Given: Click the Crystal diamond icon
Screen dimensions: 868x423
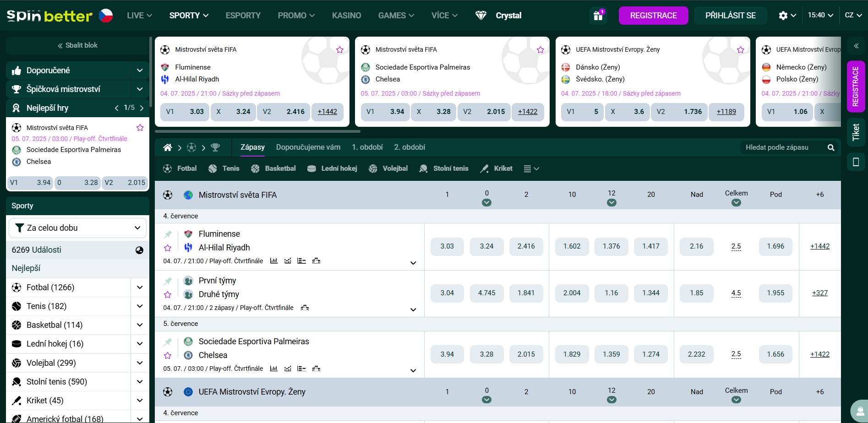Looking at the screenshot, I should (x=480, y=16).
